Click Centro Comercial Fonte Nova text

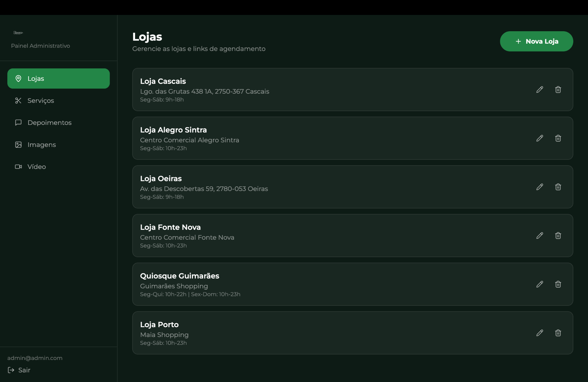tap(187, 237)
